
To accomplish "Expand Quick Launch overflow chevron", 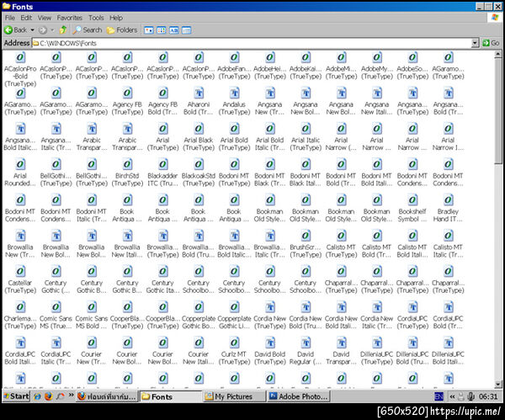I will tap(72, 396).
